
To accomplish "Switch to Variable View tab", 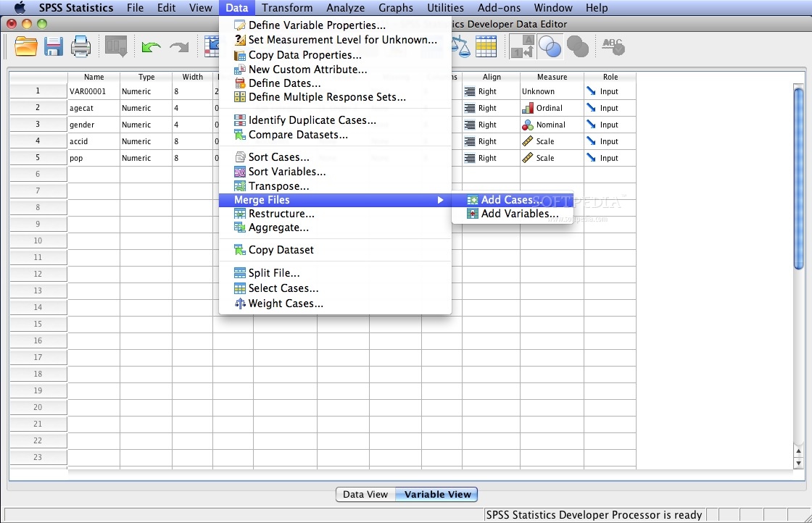I will coord(438,495).
